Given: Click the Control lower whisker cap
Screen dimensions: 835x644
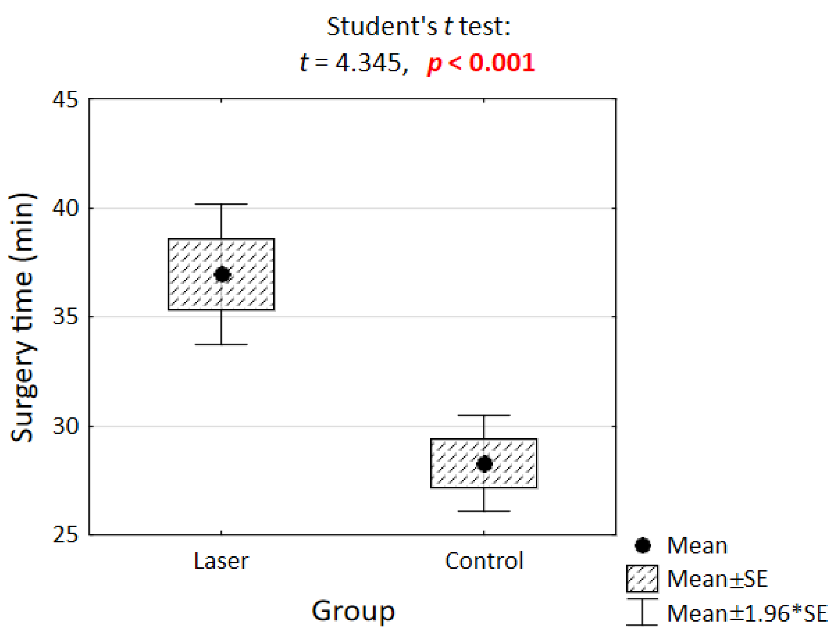Looking at the screenshot, I should 484,511.
